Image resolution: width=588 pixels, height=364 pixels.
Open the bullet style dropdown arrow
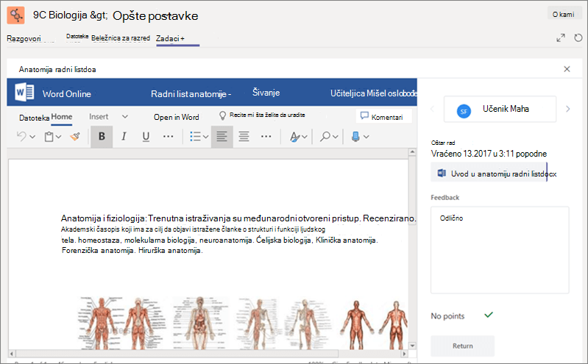205,137
